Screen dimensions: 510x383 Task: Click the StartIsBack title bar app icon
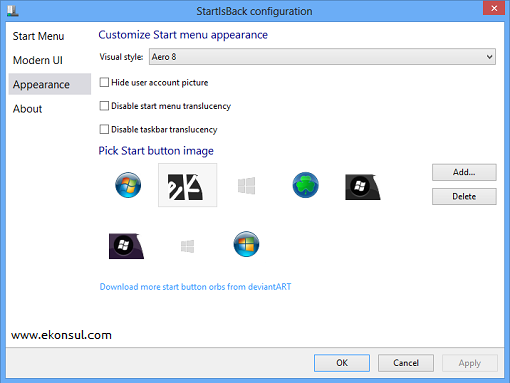tap(13, 10)
